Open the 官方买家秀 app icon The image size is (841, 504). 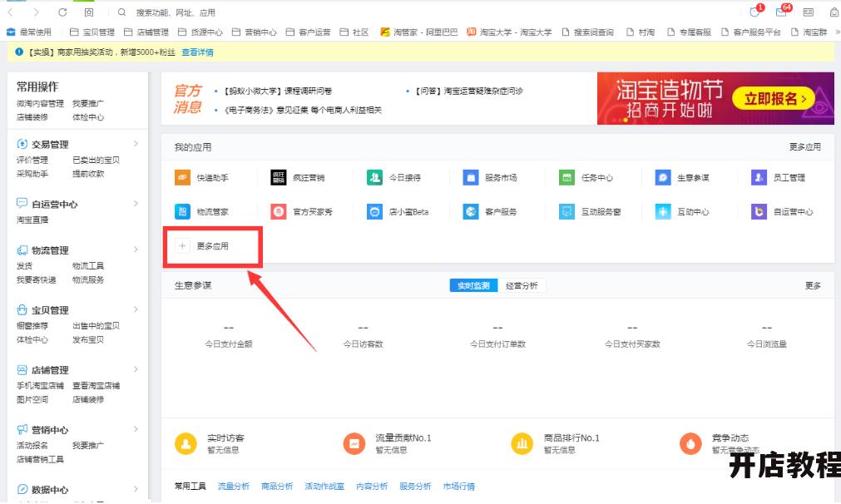pos(279,212)
